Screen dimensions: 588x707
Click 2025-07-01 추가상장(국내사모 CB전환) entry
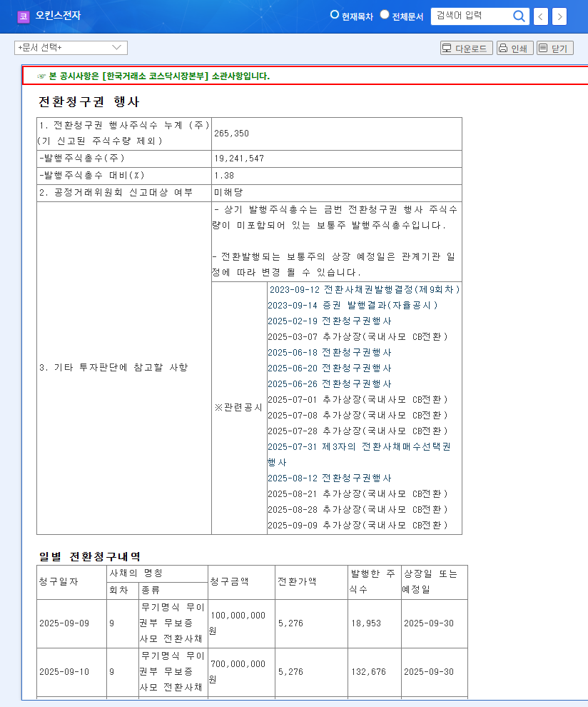point(358,400)
